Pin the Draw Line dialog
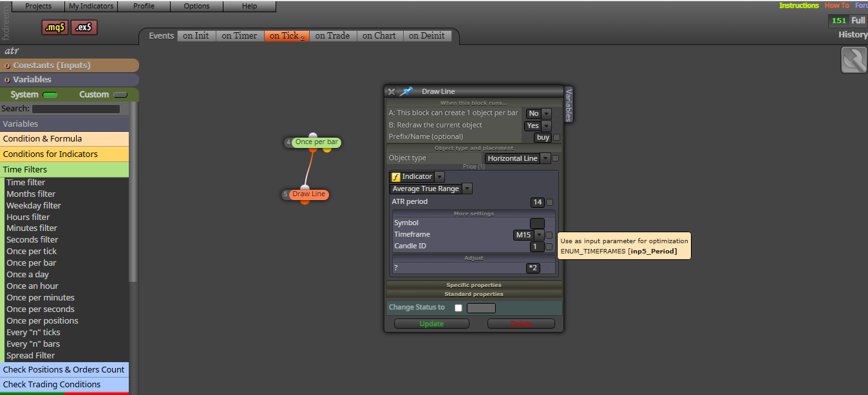The height and width of the screenshot is (395, 868). (x=406, y=92)
